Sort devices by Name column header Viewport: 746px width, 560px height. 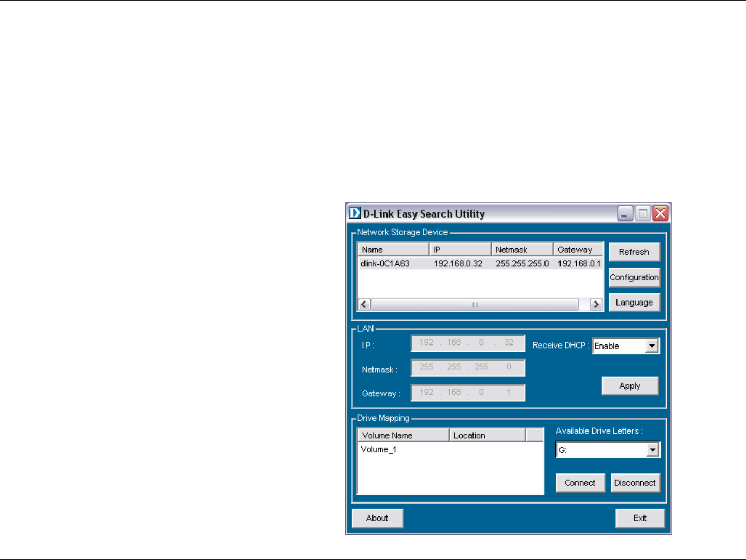394,250
